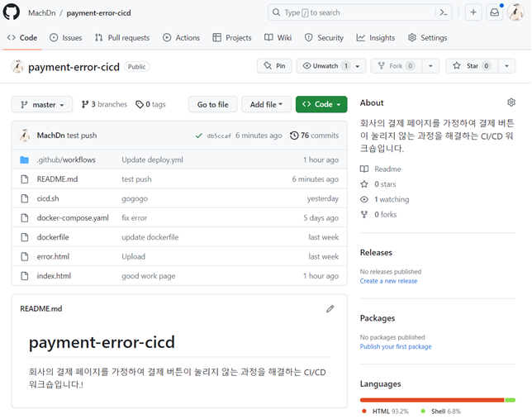Open the repository Settings tab
The width and height of the screenshot is (532, 419).
click(428, 38)
